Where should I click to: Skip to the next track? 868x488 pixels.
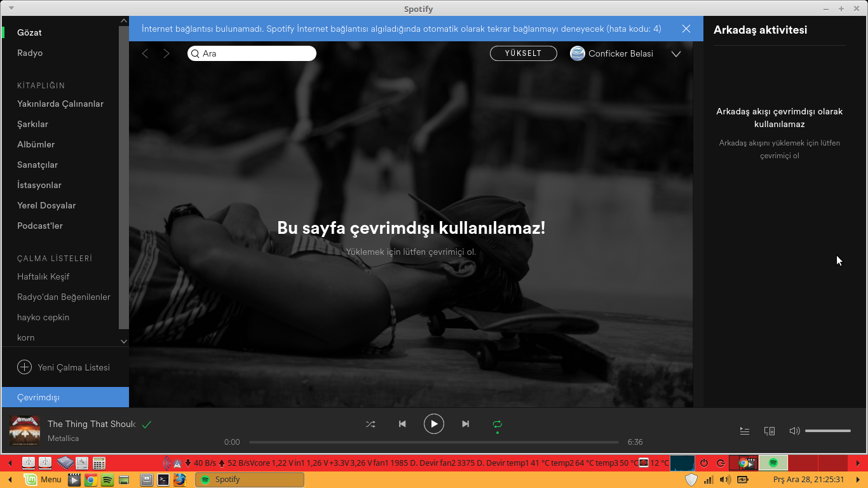tap(466, 424)
